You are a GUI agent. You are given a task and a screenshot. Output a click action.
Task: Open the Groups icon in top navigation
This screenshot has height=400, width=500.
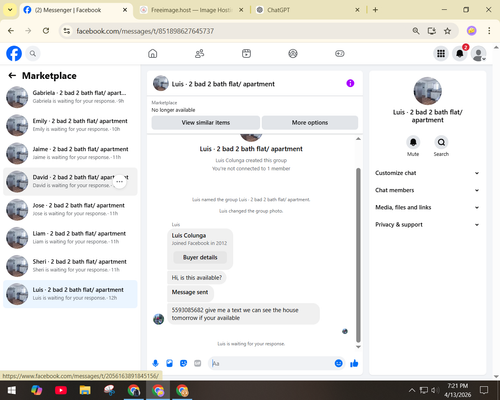[293, 53]
